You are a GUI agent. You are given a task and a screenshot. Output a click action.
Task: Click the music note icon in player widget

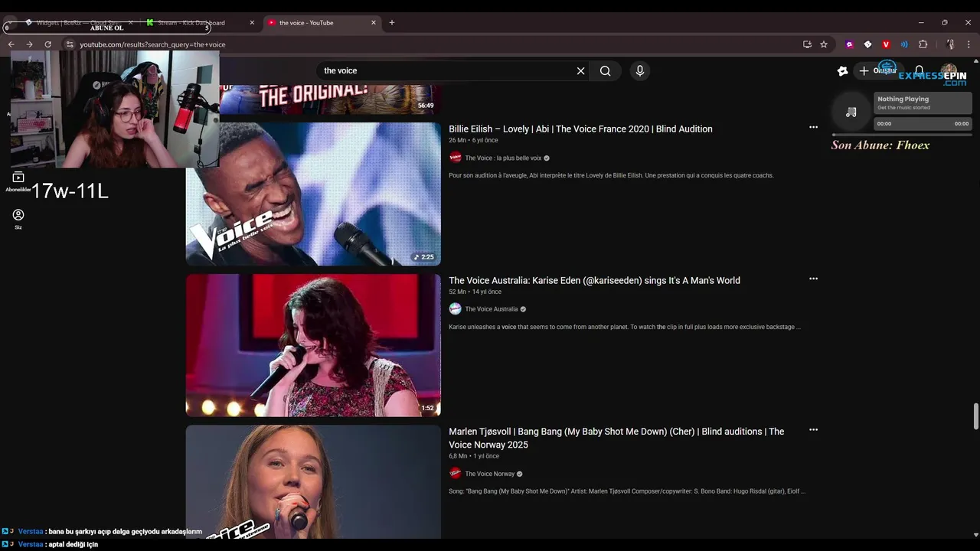(x=851, y=112)
